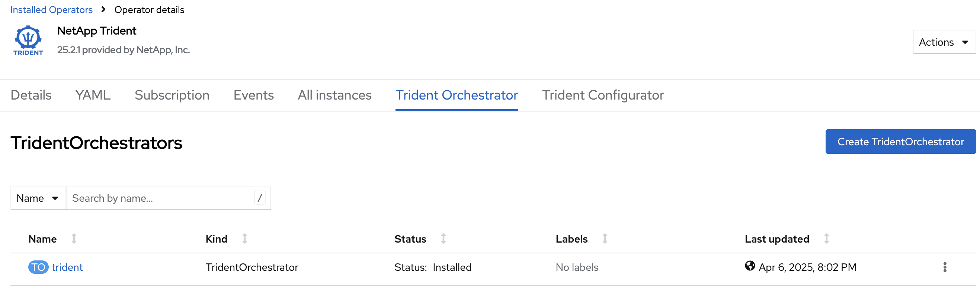This screenshot has width=980, height=292.
Task: Click the No labels cell
Action: 577,267
